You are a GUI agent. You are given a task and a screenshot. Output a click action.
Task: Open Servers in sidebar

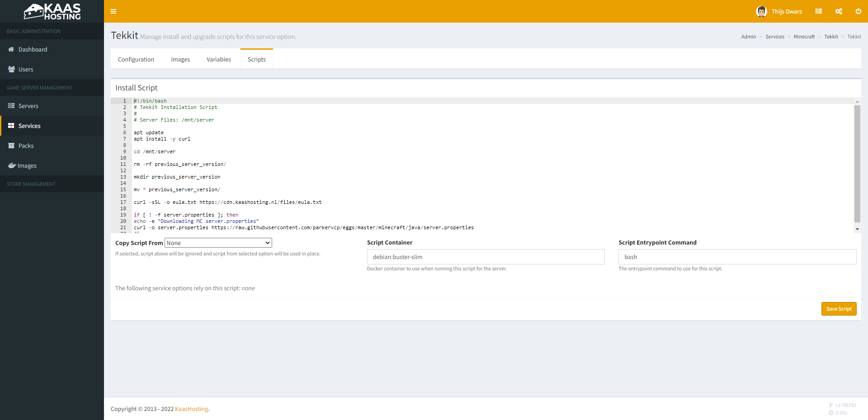pyautogui.click(x=28, y=106)
